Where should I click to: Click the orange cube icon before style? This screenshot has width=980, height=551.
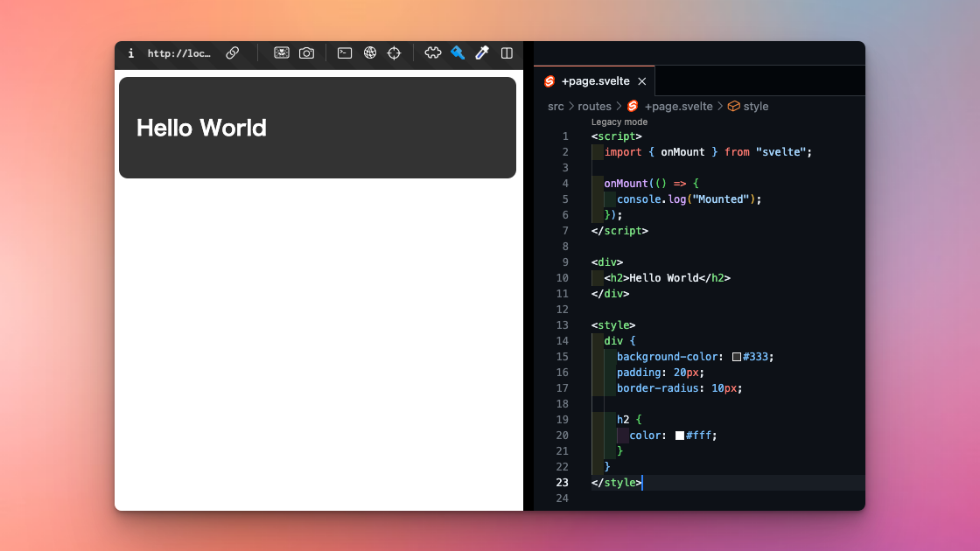click(734, 106)
